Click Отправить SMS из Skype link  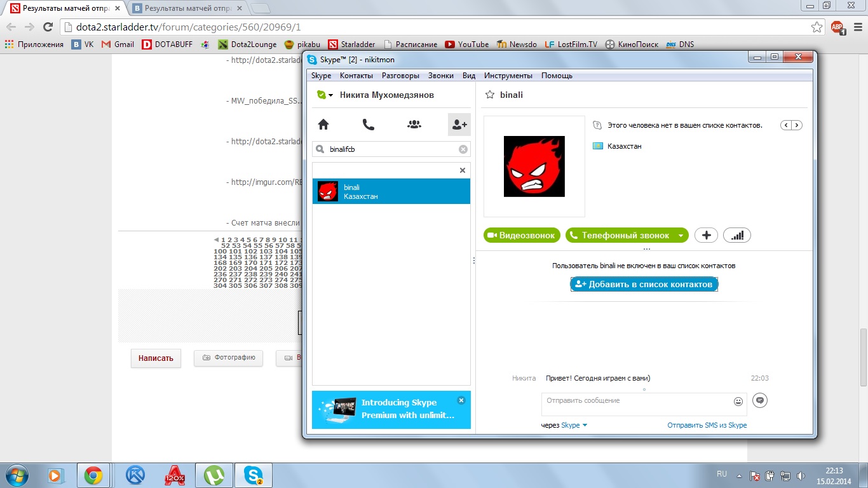707,425
